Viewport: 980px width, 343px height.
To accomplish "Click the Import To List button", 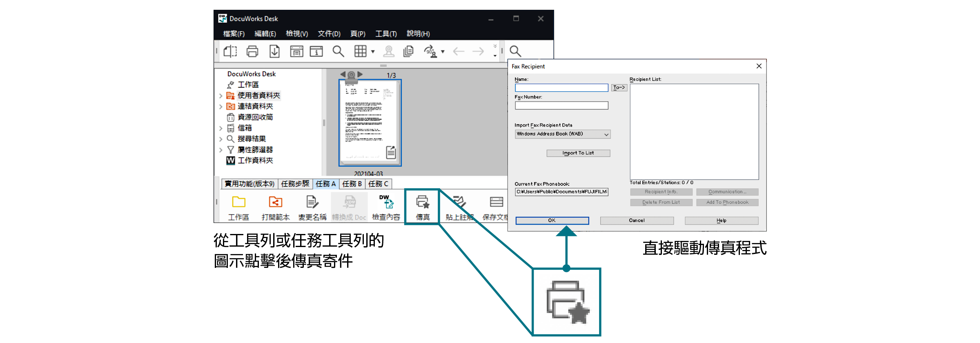I will click(578, 153).
